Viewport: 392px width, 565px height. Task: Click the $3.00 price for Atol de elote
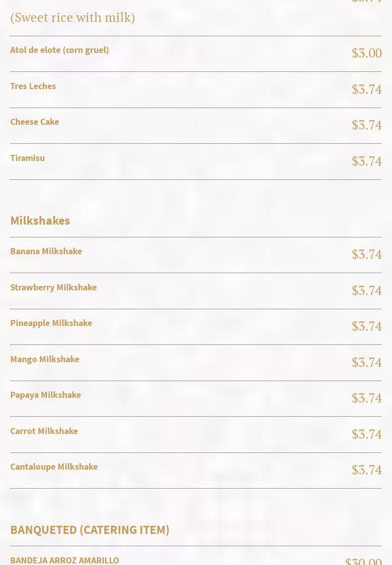coord(367,53)
